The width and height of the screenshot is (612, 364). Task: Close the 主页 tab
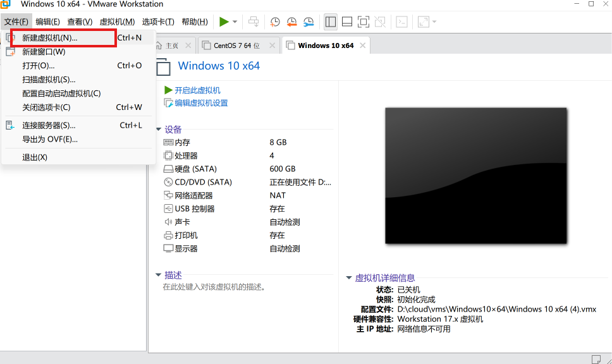coord(188,45)
